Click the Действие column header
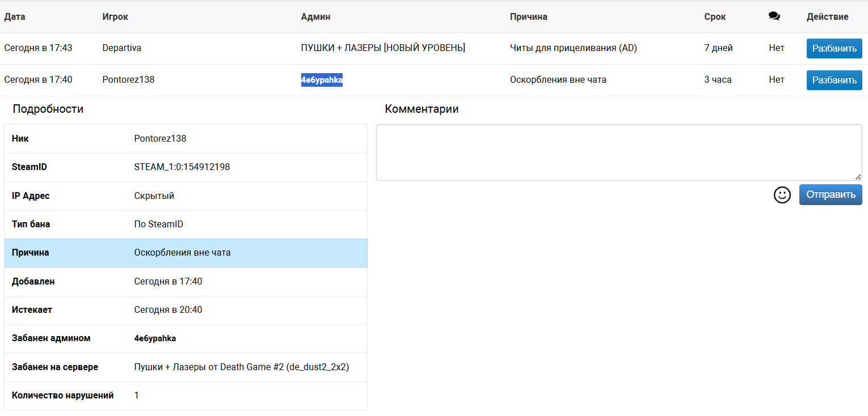The image size is (868, 416). [827, 16]
